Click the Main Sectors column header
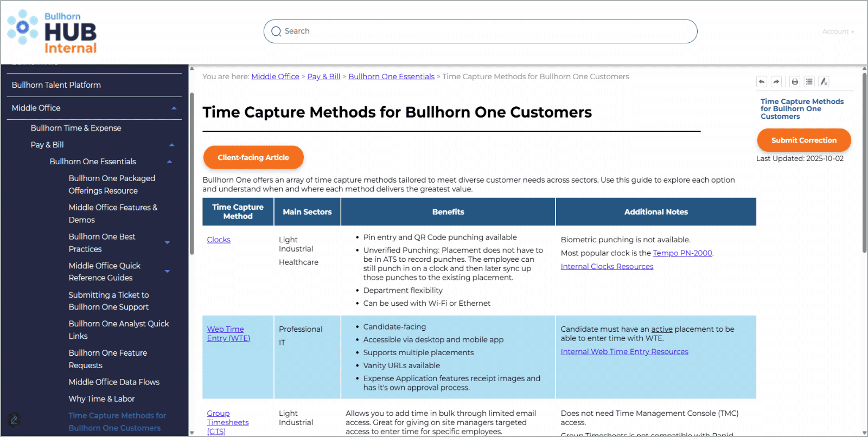The image size is (868, 437). pyautogui.click(x=307, y=211)
